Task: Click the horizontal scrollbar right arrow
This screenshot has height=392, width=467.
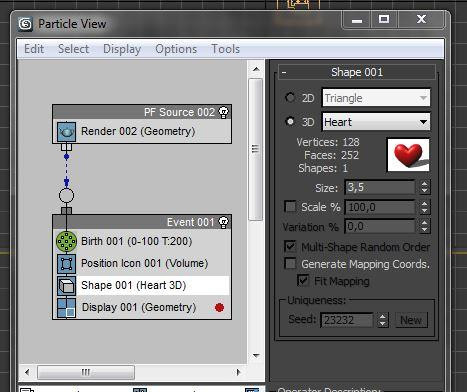Action: pyautogui.click(x=238, y=372)
